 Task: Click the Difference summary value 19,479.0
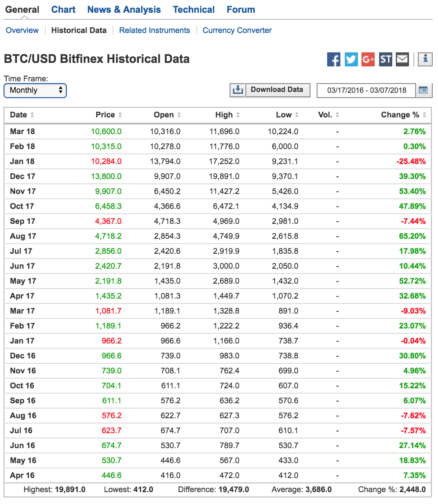point(234,489)
